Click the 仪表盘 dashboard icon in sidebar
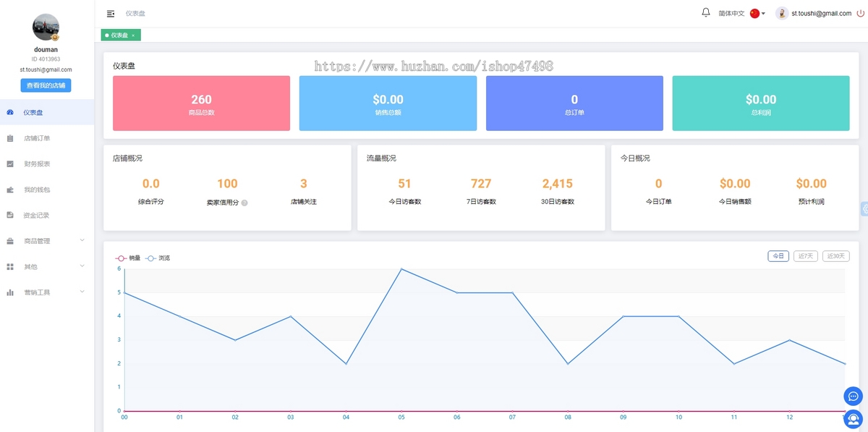Viewport: 868px width, 432px height. 10,112
